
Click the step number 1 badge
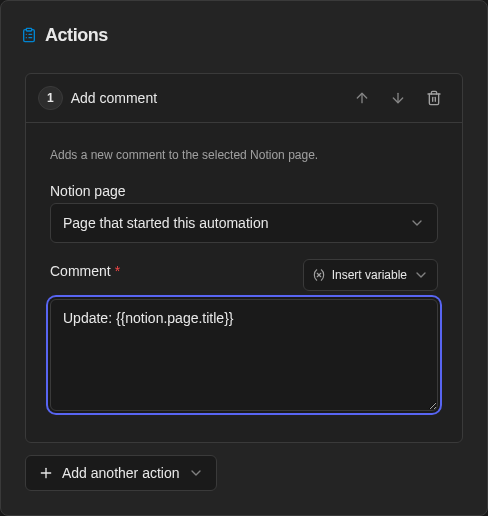point(50,98)
